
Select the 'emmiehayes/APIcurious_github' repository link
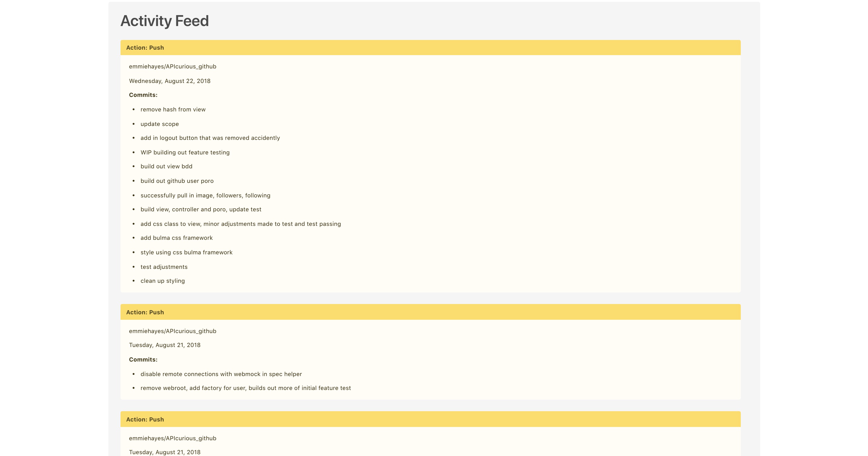[172, 66]
